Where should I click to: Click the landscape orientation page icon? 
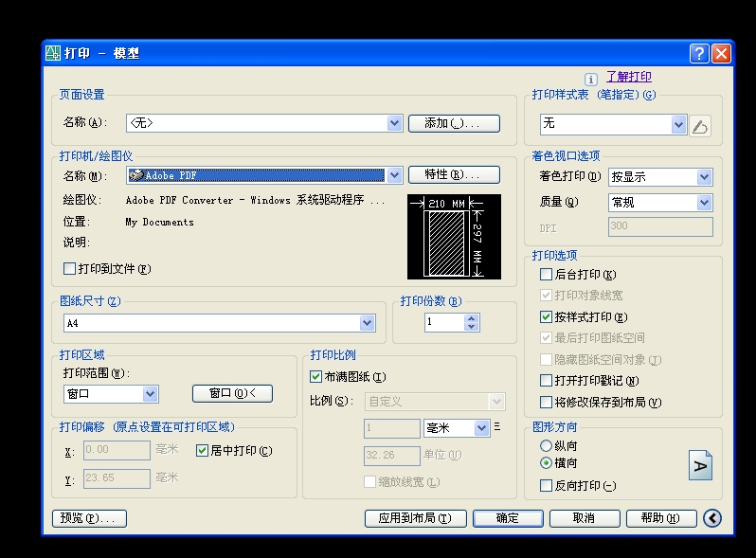click(x=700, y=465)
